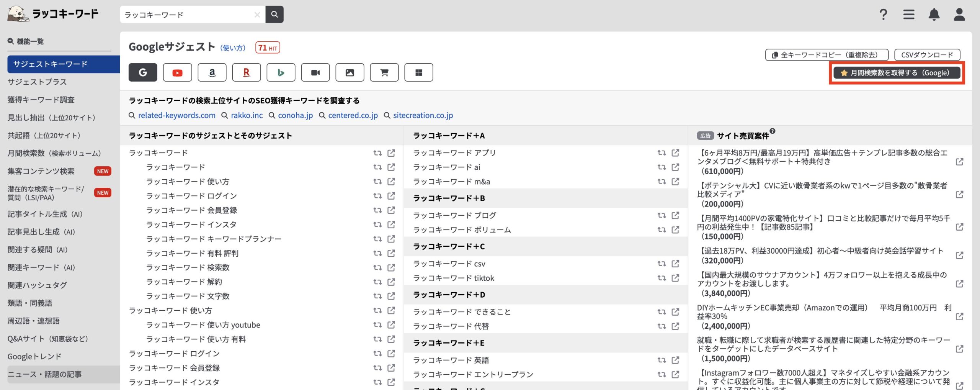The image size is (980, 390).
Task: Open external link for ラッコキーワード tiktok
Action: [675, 278]
